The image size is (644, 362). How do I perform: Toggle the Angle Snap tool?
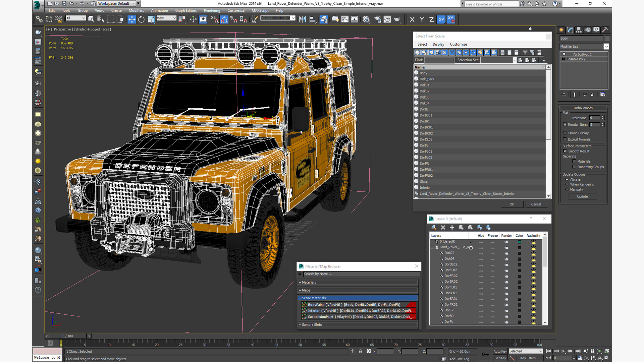pos(224,19)
